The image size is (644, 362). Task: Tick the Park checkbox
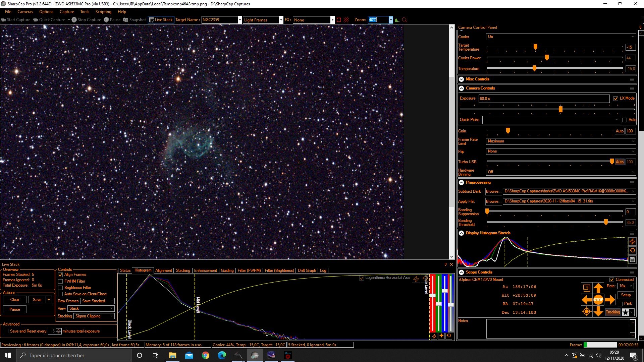620,304
